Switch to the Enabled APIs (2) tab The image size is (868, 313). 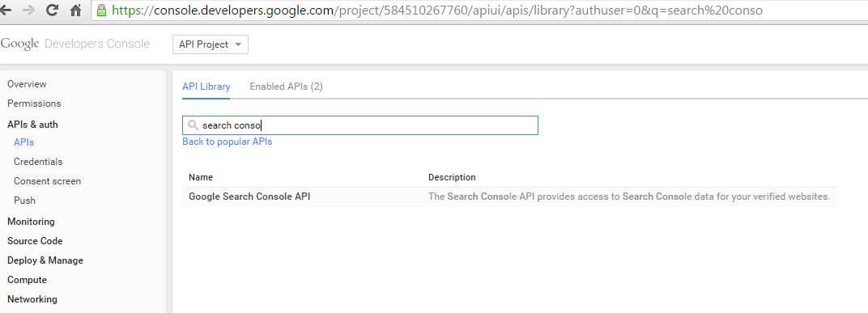coord(286,87)
